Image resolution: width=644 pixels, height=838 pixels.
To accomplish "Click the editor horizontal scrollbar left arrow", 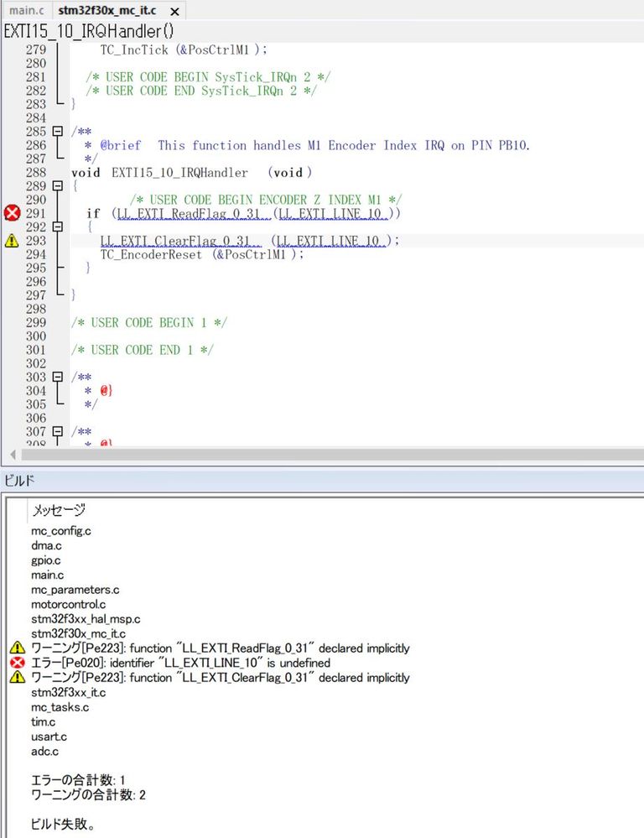I will (x=13, y=455).
